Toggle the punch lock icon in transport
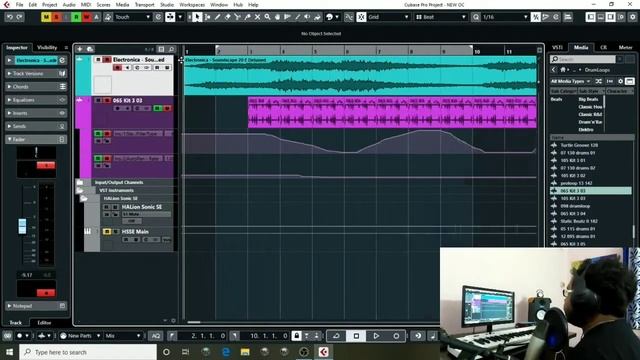This screenshot has height=360, width=640. 297,336
